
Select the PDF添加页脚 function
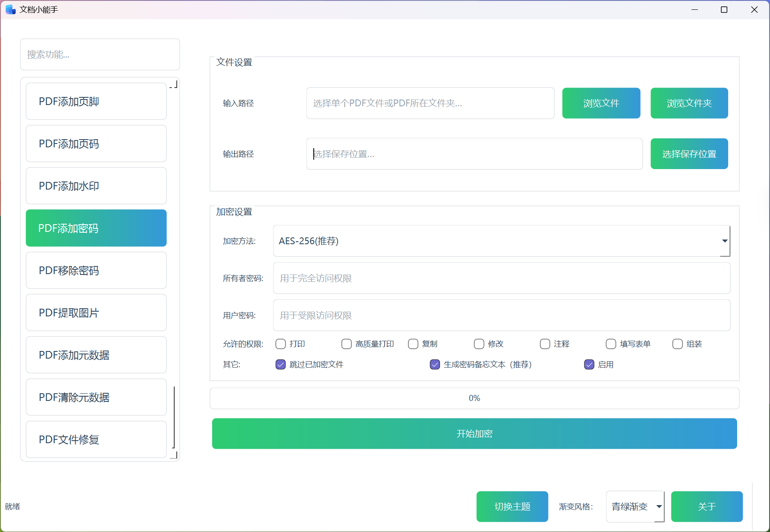point(96,101)
